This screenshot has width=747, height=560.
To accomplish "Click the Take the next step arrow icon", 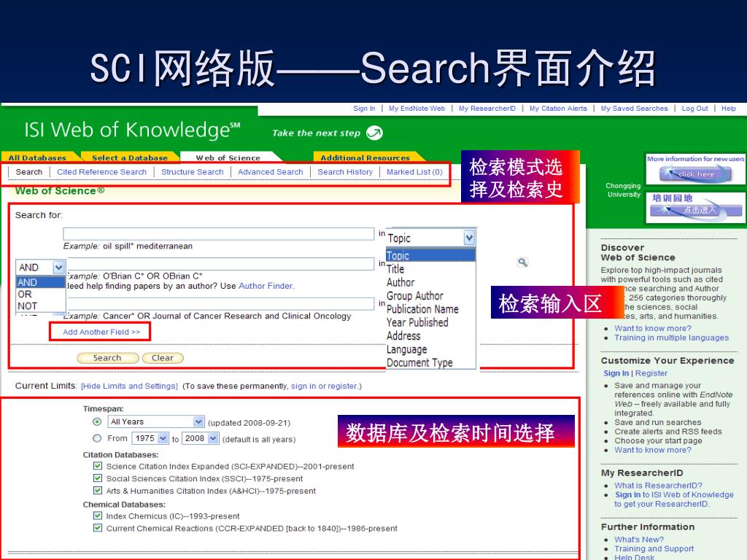I will pyautogui.click(x=374, y=133).
